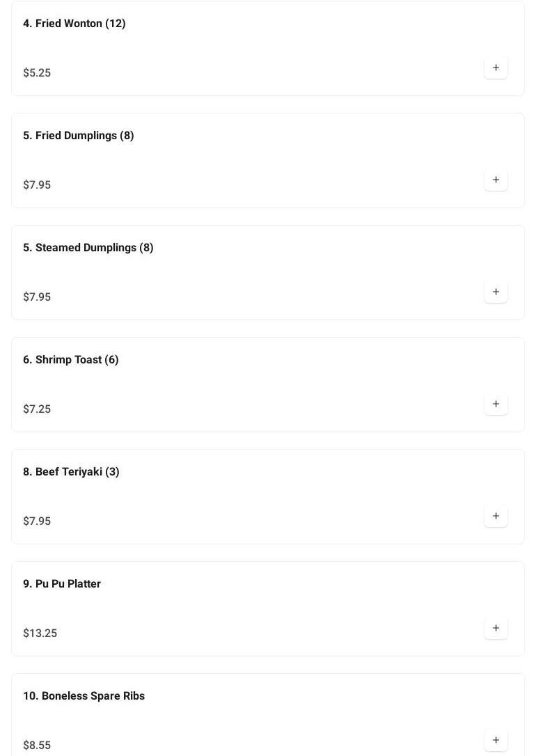
Task: Open the Pu Pu Platter item title
Action: (62, 584)
